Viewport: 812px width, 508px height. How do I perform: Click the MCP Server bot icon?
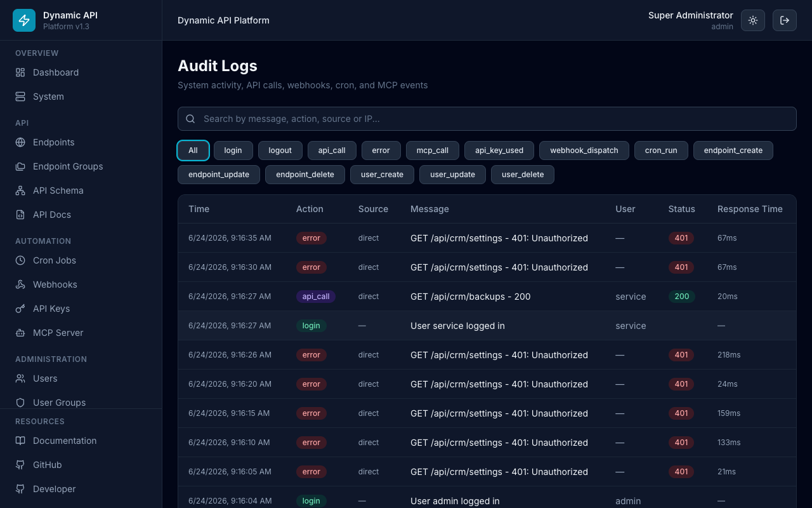20,333
